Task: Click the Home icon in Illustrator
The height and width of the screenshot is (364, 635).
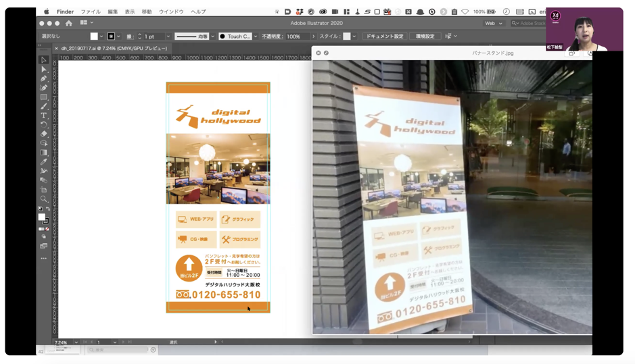Action: click(x=69, y=24)
